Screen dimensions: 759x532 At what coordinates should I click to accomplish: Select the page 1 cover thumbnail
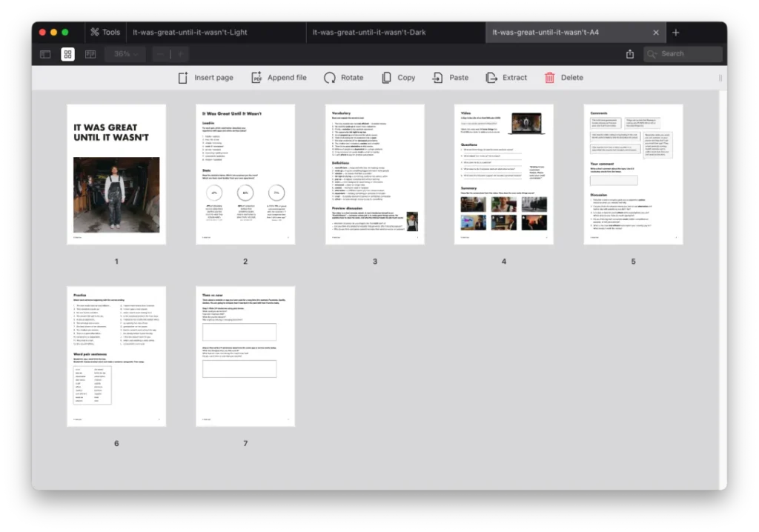116,174
